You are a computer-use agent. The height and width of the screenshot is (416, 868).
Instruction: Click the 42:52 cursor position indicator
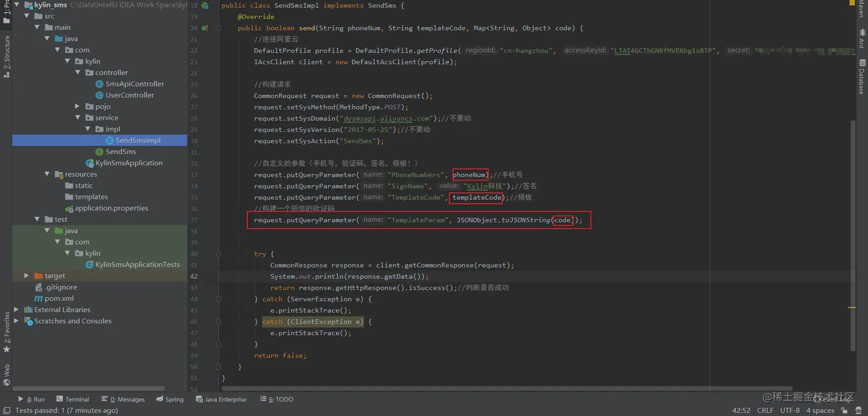741,411
